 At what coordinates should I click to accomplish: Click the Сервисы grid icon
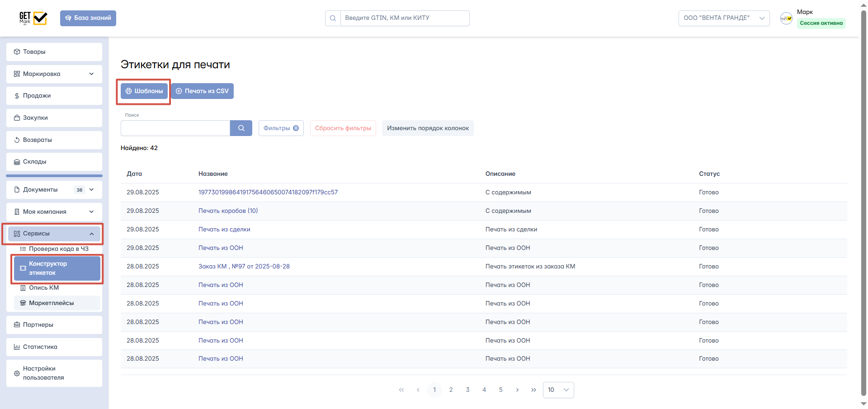[17, 234]
